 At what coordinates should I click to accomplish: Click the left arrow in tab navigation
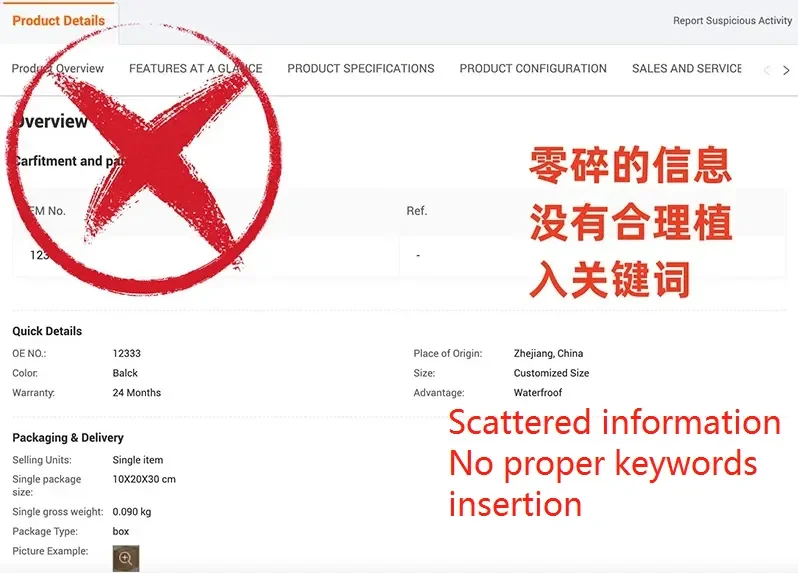pos(766,70)
